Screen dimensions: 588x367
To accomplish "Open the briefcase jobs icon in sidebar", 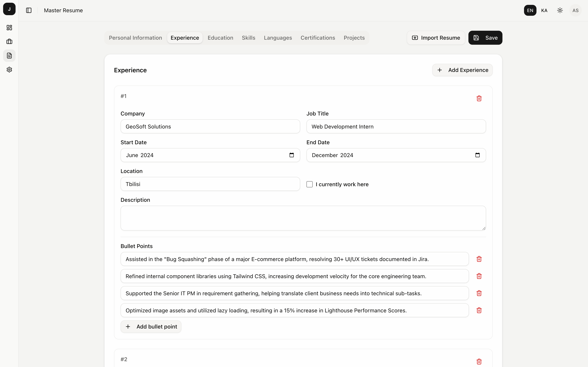I will click(9, 42).
